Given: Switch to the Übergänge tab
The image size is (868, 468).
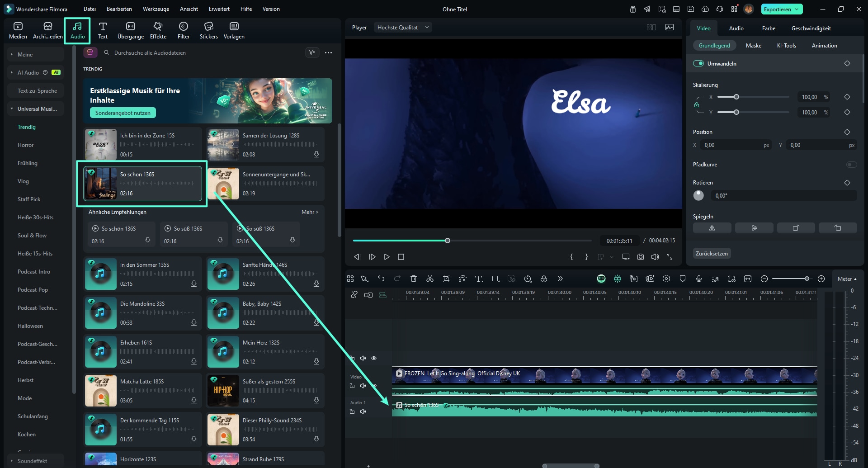Looking at the screenshot, I should pos(131,30).
